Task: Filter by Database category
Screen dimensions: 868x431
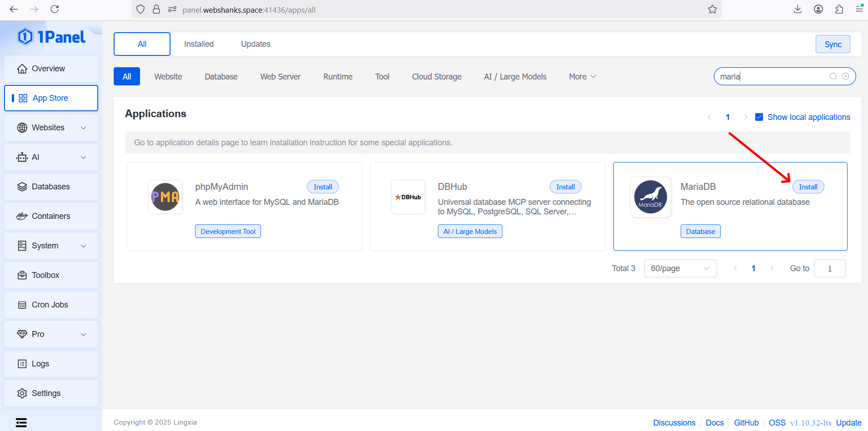Action: (x=221, y=77)
